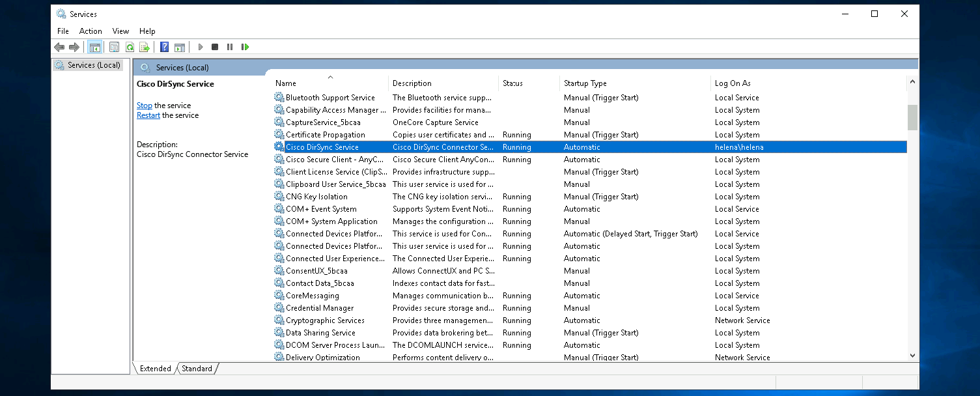This screenshot has width=980, height=396.
Task: Open the Action menu
Action: tap(91, 31)
